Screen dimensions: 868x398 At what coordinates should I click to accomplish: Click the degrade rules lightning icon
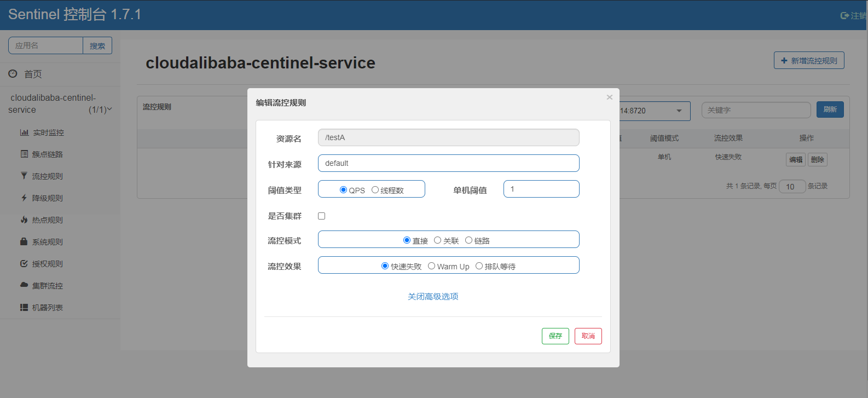(24, 198)
